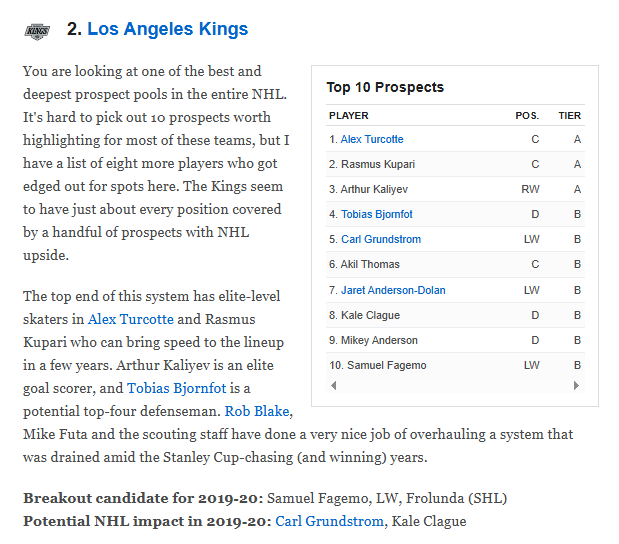Click the Los Angeles Kings team logo
Image resolution: width=619 pixels, height=544 pixels.
37,31
